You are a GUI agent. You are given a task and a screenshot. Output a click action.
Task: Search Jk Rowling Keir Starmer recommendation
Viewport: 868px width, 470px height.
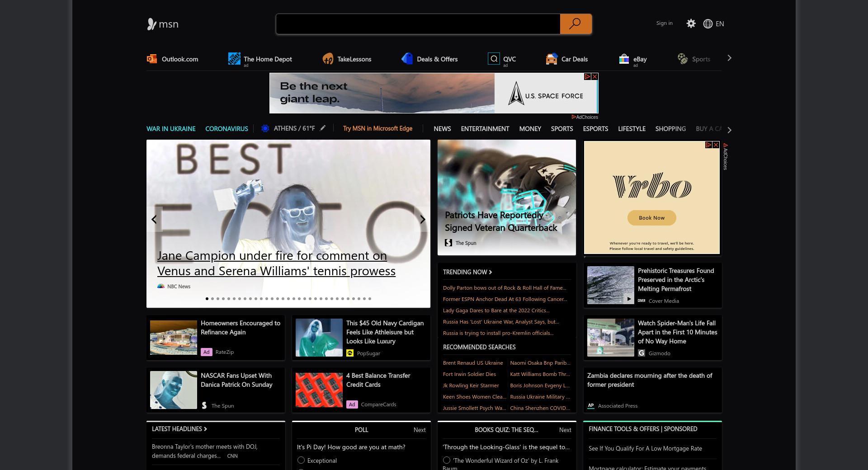click(x=471, y=385)
